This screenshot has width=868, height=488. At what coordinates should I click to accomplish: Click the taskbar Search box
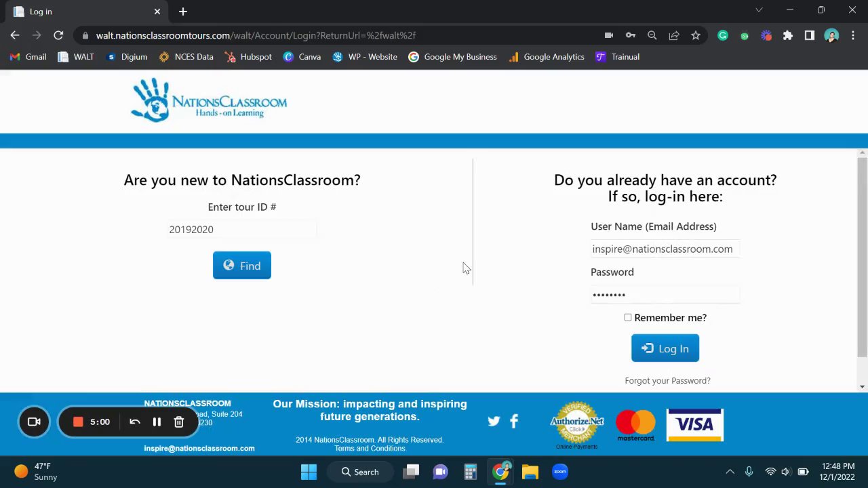coord(360,472)
